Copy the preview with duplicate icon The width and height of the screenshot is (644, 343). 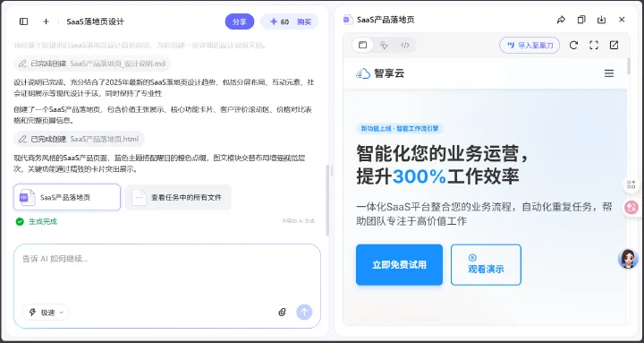581,20
